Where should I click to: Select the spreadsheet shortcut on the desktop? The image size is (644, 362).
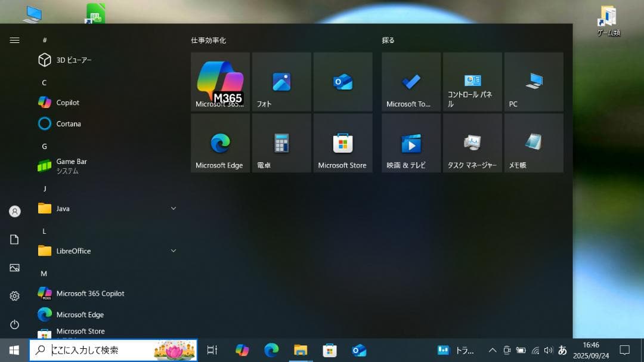95,13
